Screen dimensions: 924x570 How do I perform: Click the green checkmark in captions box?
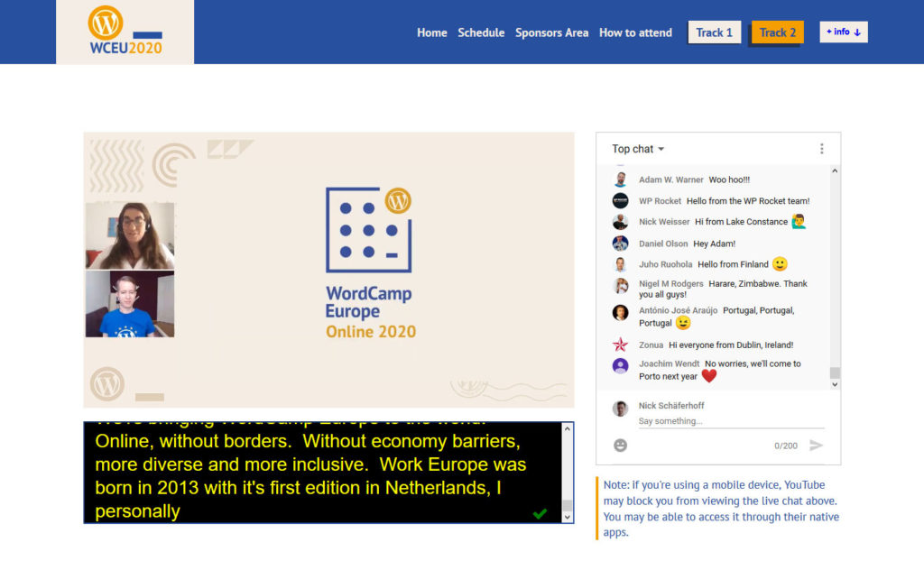(x=540, y=513)
